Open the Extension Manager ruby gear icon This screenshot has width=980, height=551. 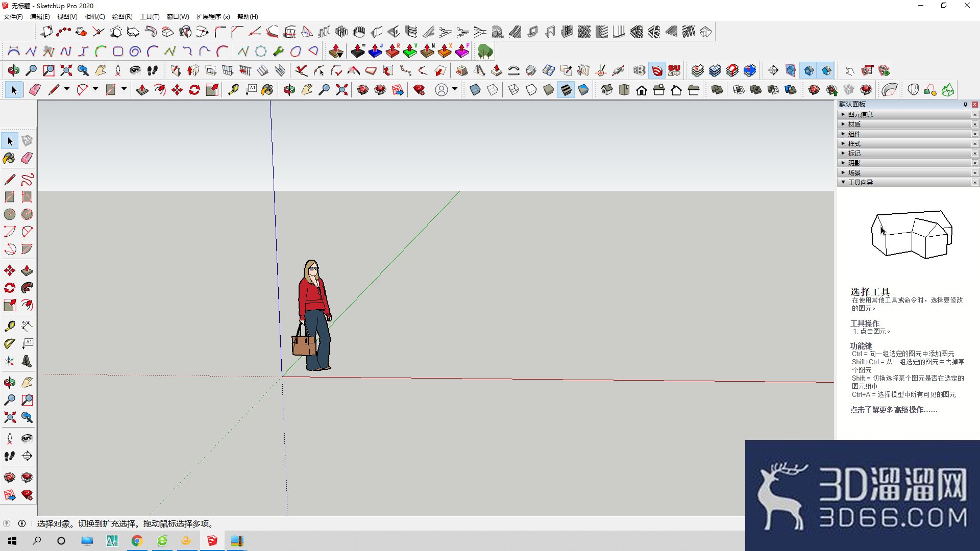(419, 90)
